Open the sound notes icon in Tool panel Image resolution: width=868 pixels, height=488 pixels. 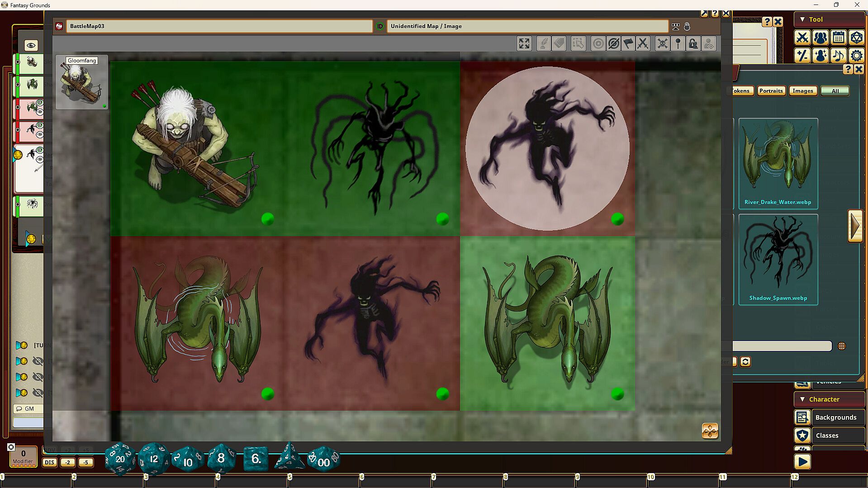point(839,56)
